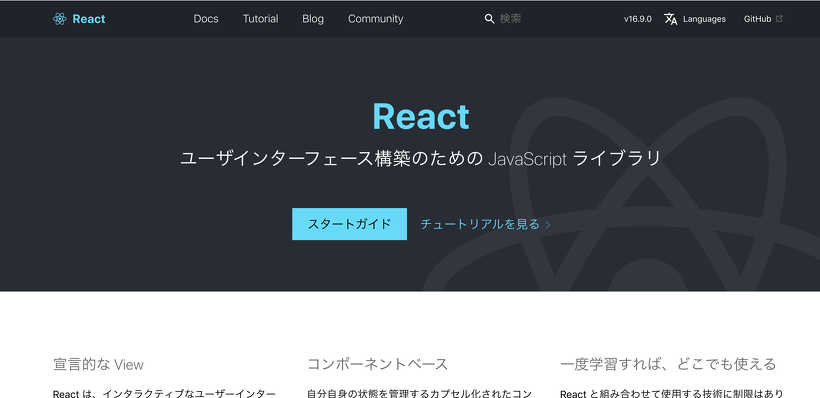The image size is (820, 398).
Task: Click the GitHub external link icon
Action: click(779, 19)
